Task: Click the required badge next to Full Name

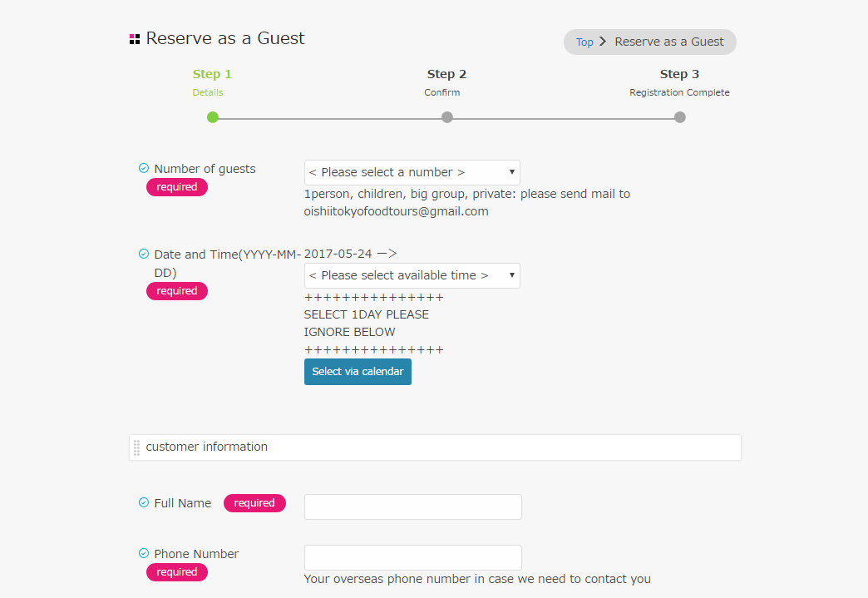Action: point(254,502)
